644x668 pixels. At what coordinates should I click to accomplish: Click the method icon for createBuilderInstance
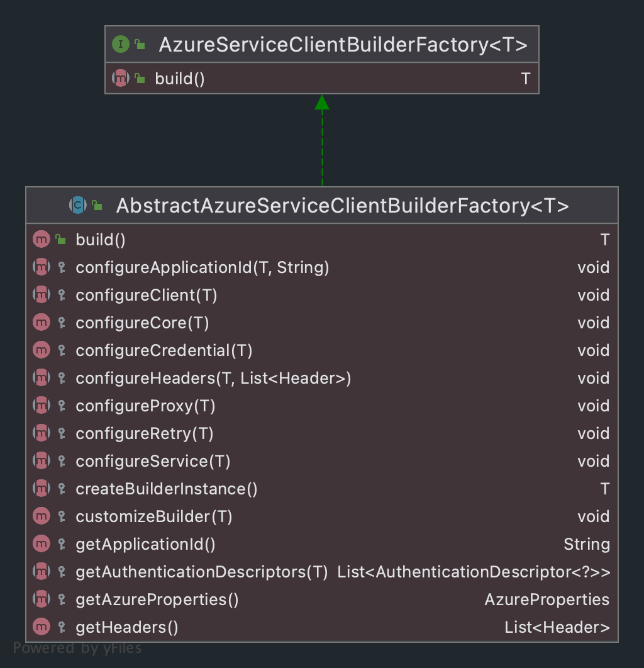[42, 489]
